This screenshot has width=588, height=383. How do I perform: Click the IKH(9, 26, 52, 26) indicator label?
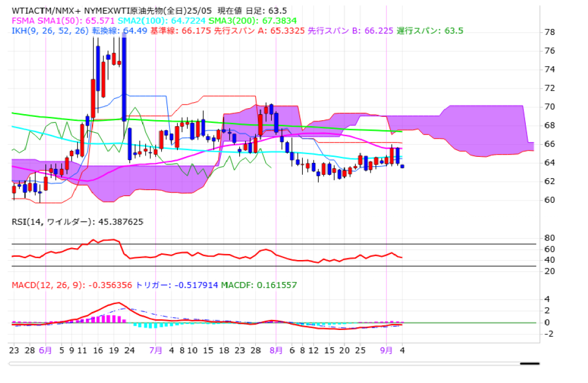50,31
